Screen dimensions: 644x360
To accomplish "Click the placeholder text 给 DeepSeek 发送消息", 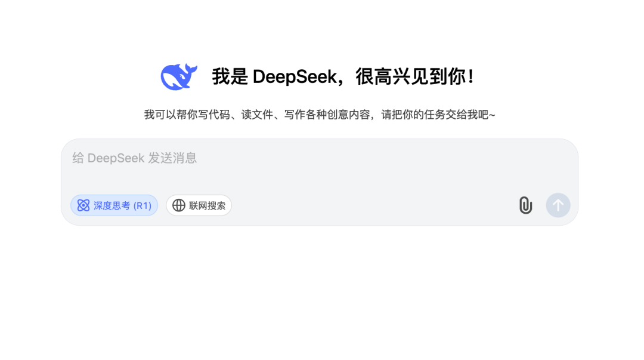I will [x=135, y=158].
